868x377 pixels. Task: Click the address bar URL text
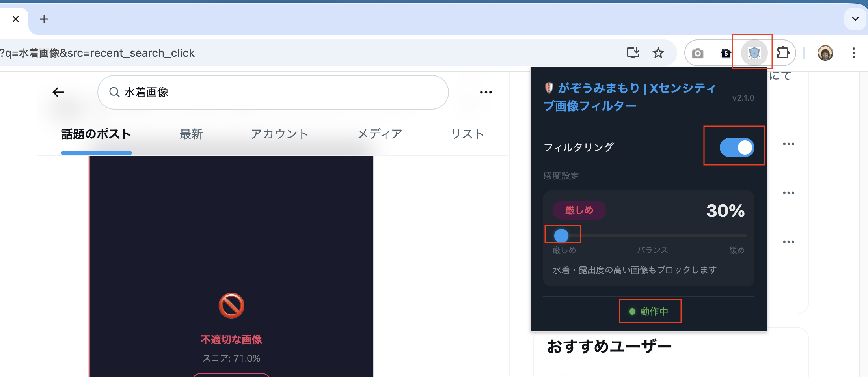point(97,53)
